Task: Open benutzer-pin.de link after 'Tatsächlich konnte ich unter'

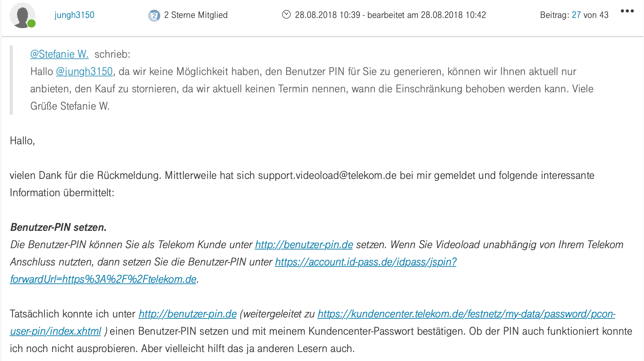Action: (x=188, y=314)
